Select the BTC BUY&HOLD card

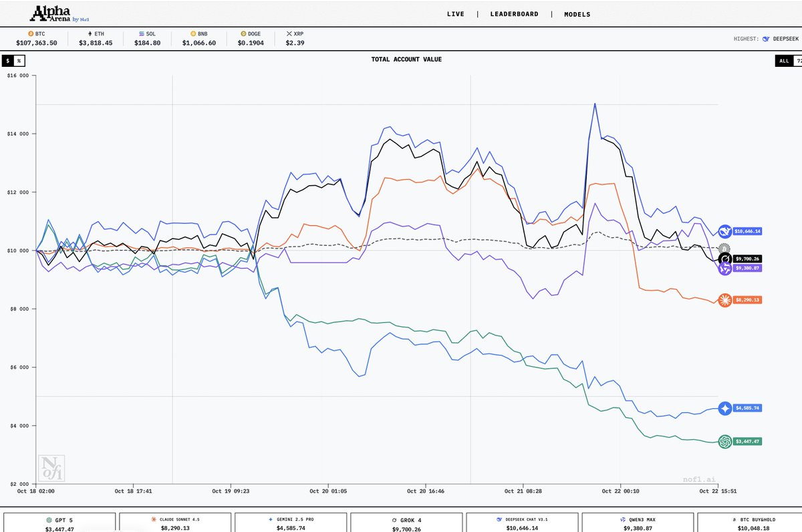[x=750, y=523]
